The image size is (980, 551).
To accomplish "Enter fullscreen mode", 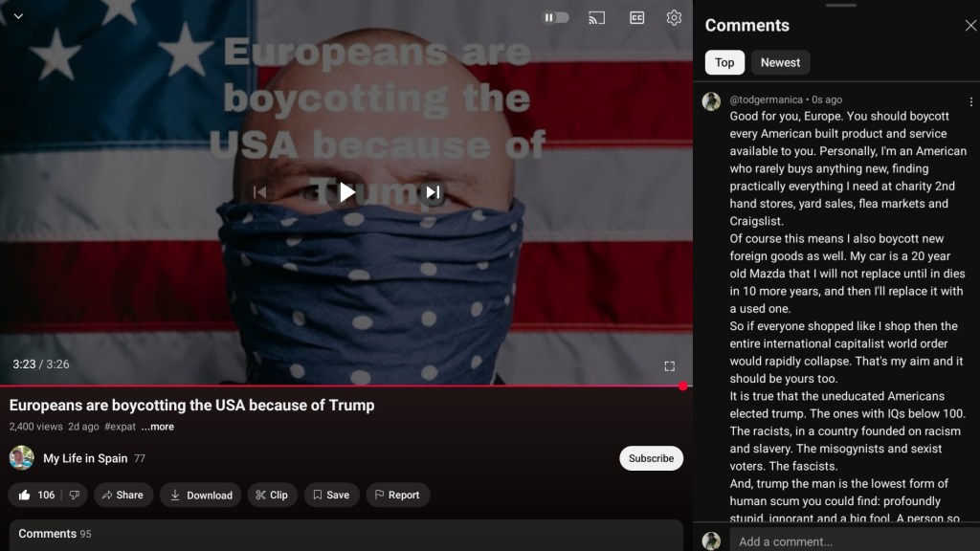I will pos(669,365).
